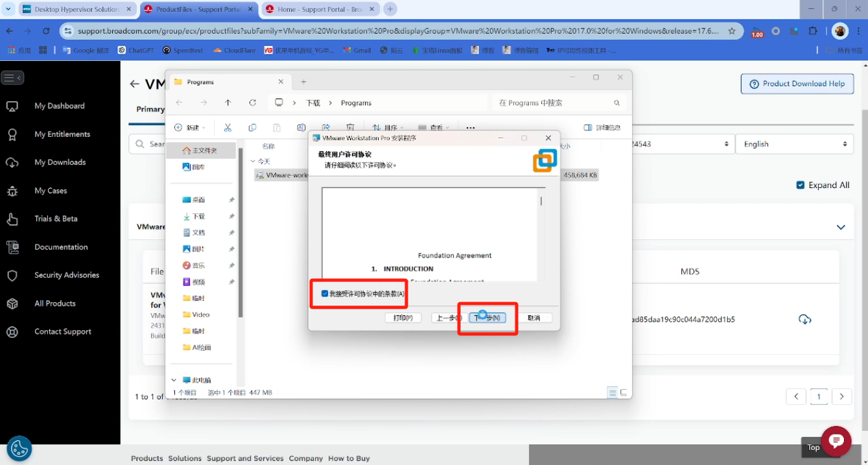Select 图库 in Explorer sidebar
This screenshot has height=465, width=868.
[193, 167]
